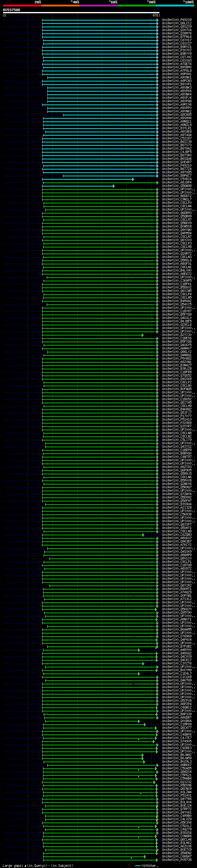The height and width of the screenshot is (868, 197).
Task: Open hit UniRef100_Q56W98
Action: click(x=177, y=186)
